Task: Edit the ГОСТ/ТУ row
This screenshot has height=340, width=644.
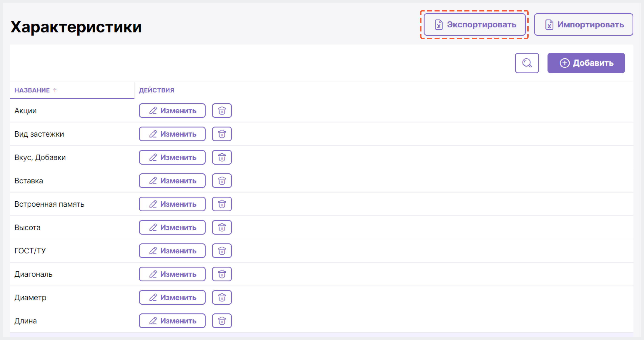Action: click(172, 251)
